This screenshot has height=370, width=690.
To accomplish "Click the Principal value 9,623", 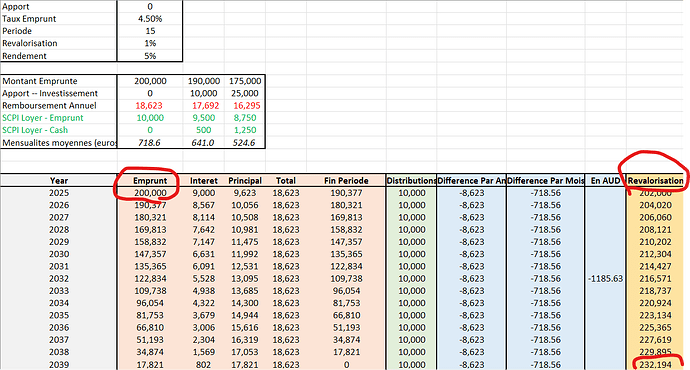I will (x=245, y=193).
